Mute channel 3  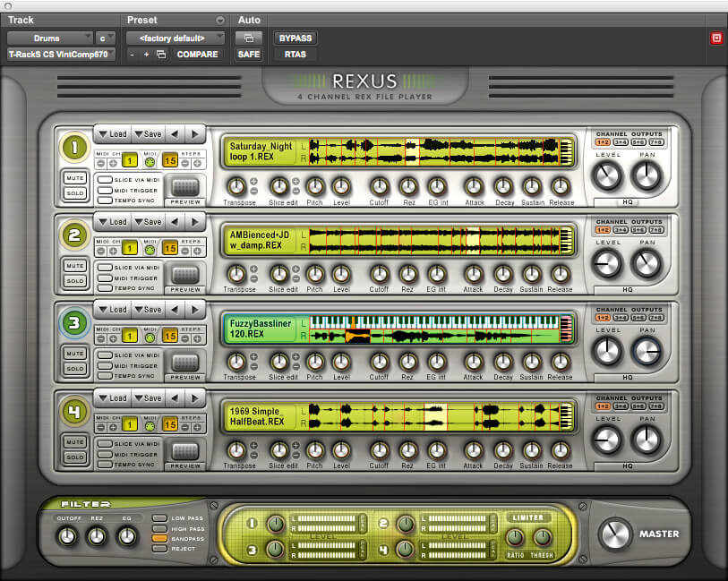[x=75, y=354]
